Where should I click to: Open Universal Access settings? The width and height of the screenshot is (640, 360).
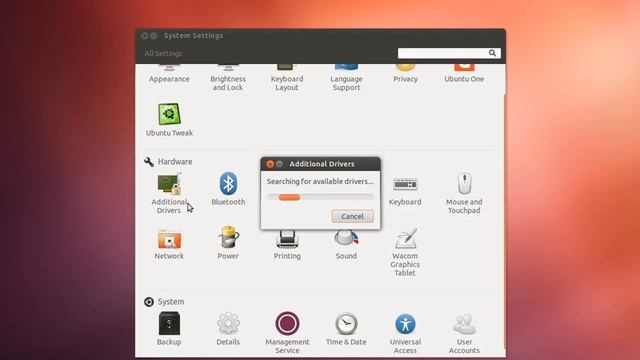tap(405, 333)
